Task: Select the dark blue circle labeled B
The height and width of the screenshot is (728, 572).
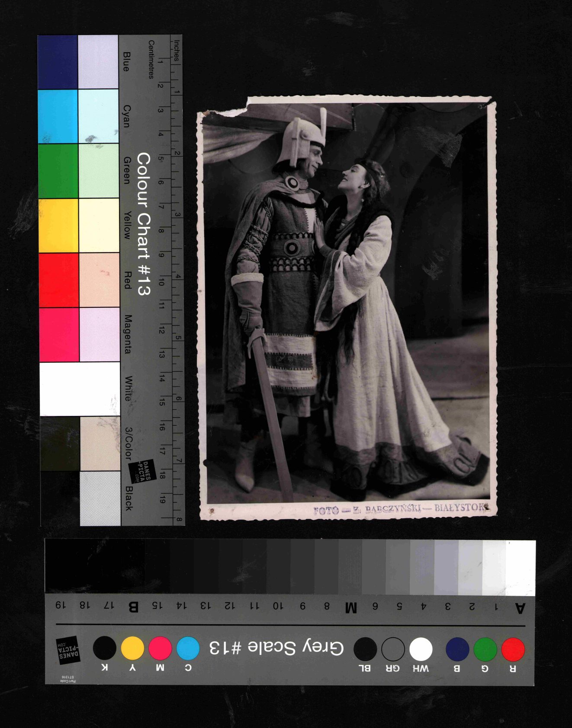Action: click(x=457, y=649)
